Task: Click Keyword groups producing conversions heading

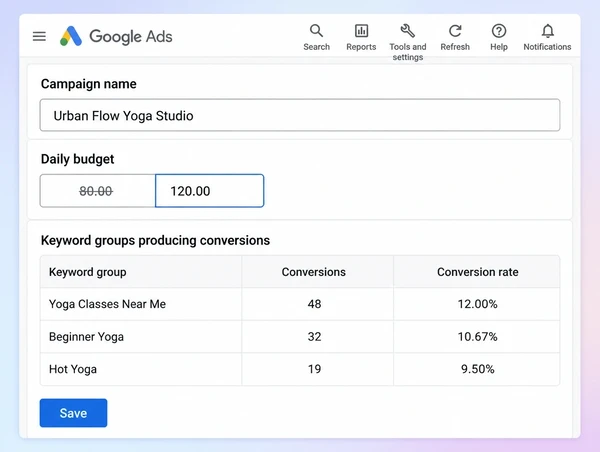Action: coord(155,240)
